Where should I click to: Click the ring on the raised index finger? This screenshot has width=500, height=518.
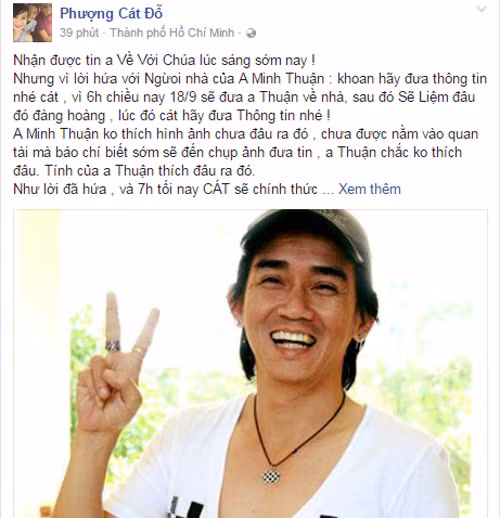tap(113, 345)
